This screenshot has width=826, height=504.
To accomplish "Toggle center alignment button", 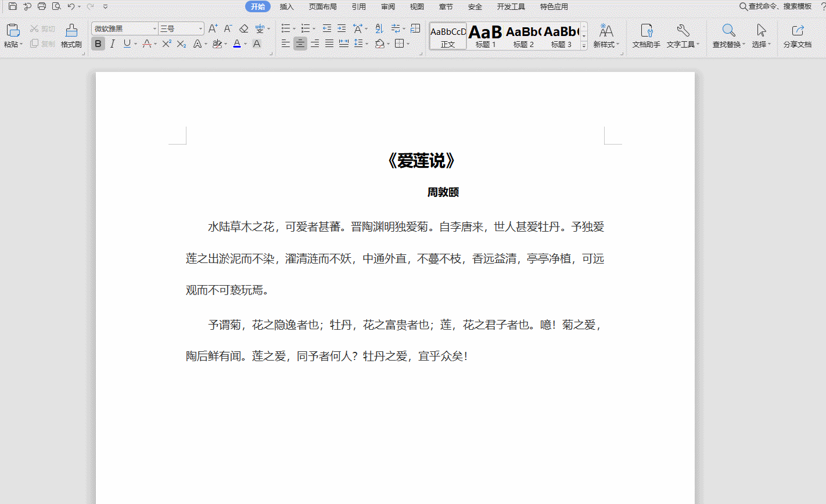I will coord(300,44).
